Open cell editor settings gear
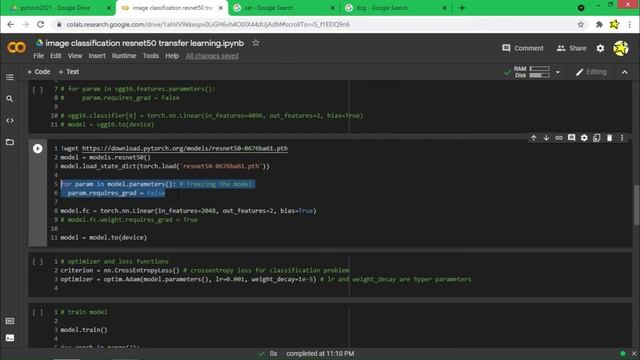This screenshot has height=360, width=640. (x=584, y=138)
